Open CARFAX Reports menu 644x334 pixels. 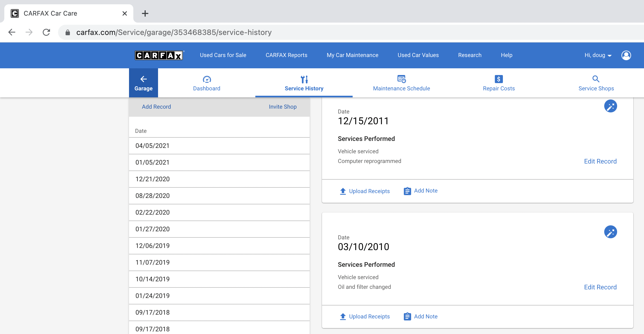(287, 55)
